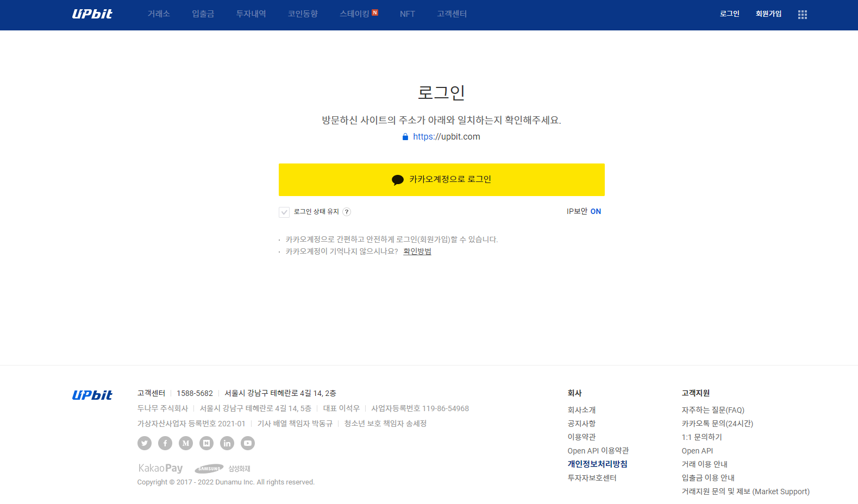The height and width of the screenshot is (504, 858).
Task: Open 1:1 문의하기 link
Action: pos(702,437)
